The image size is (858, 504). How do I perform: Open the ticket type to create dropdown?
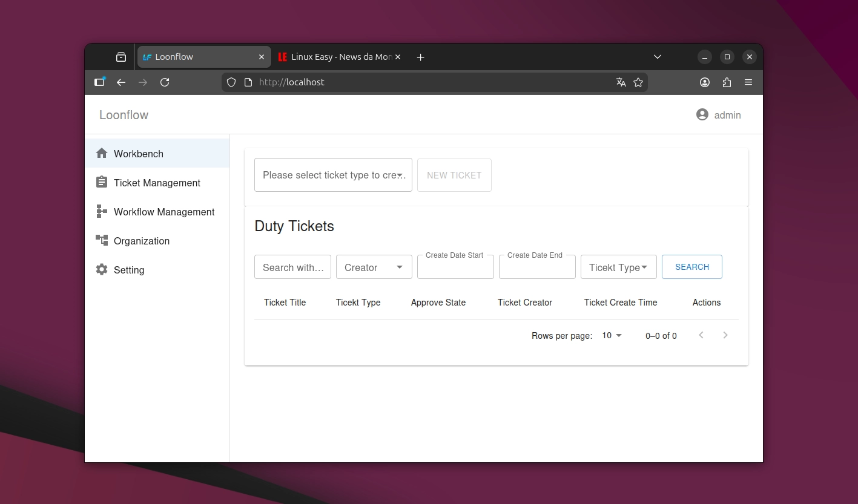click(x=333, y=175)
